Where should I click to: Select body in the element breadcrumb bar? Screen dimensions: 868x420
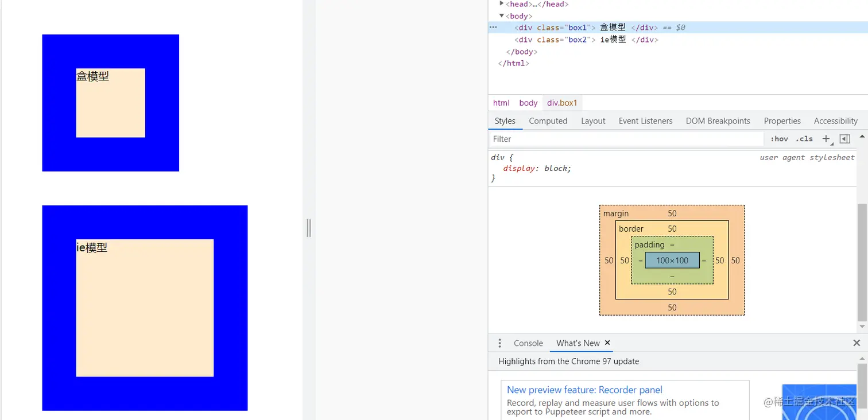pyautogui.click(x=528, y=102)
